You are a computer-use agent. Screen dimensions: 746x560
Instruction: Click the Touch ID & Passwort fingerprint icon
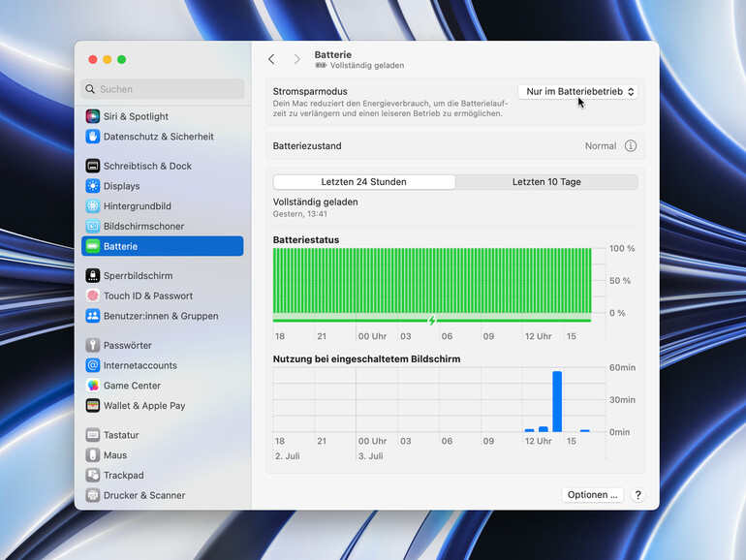[x=93, y=296]
